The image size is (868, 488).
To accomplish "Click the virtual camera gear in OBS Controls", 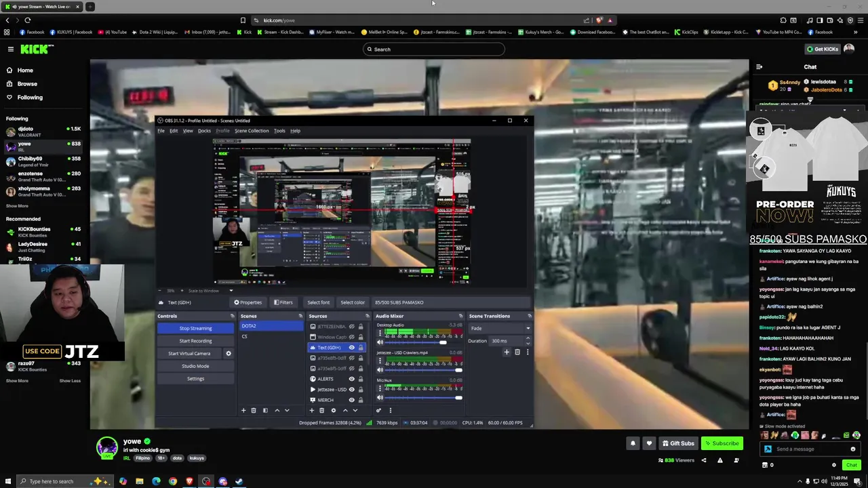I will (229, 353).
